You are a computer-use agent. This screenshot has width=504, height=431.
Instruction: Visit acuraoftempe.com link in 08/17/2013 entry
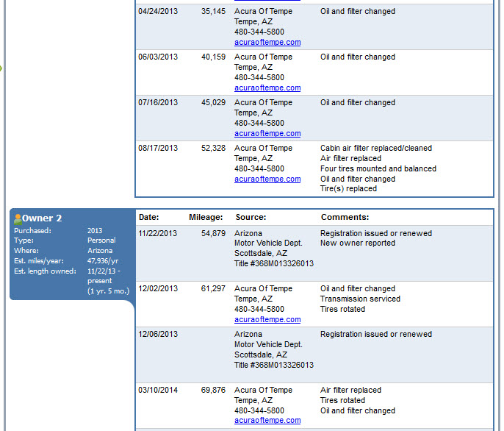click(267, 179)
